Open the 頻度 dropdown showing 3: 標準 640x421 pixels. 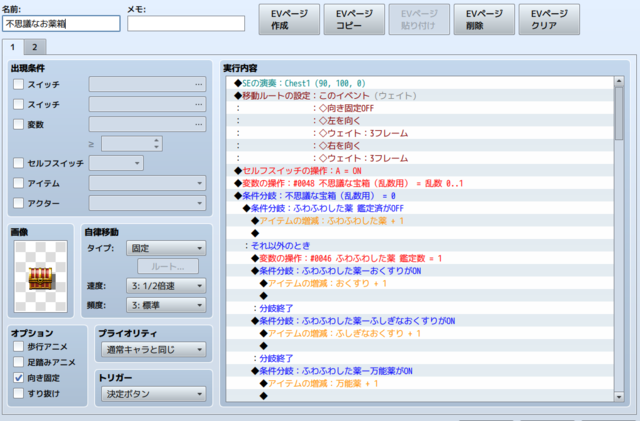click(167, 305)
